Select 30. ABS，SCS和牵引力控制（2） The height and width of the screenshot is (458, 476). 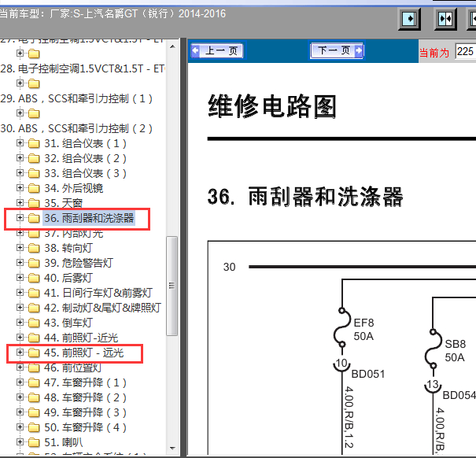click(x=76, y=128)
